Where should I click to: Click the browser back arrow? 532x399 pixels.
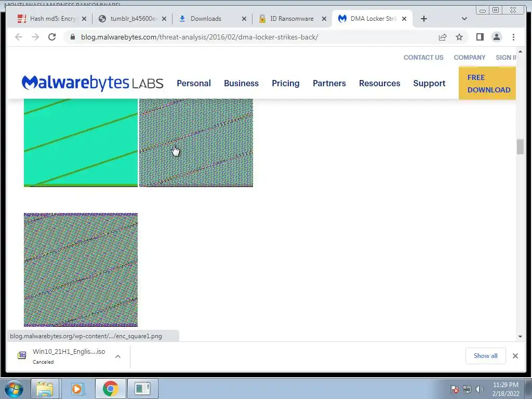[x=18, y=37]
